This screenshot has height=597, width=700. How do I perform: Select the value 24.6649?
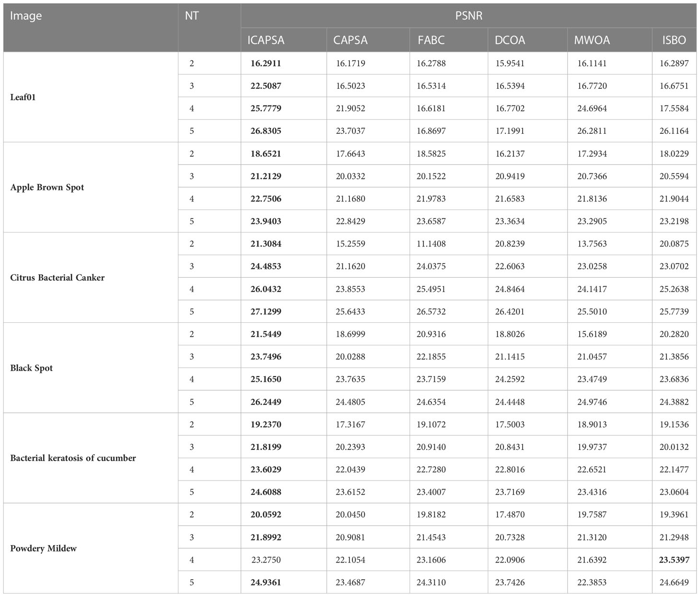674,583
